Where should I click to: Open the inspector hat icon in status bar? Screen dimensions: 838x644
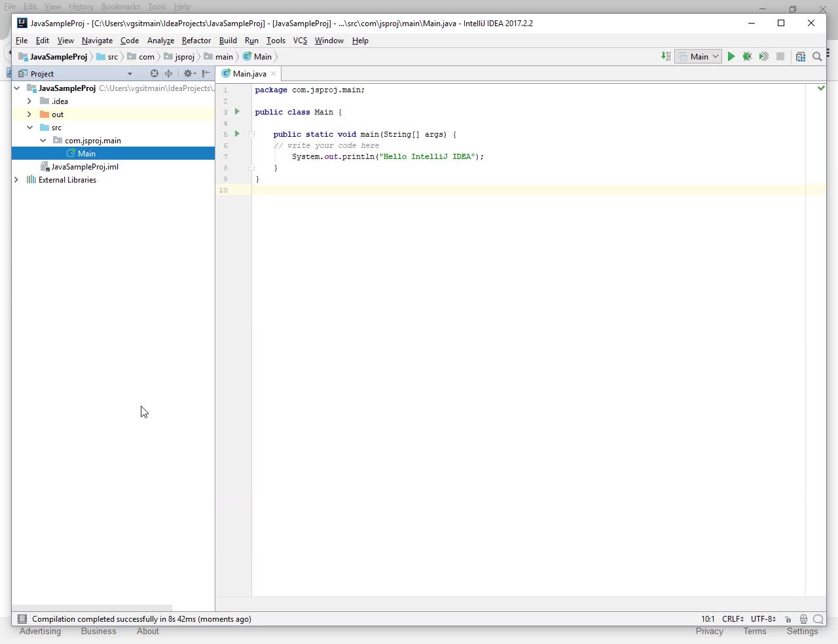[803, 619]
